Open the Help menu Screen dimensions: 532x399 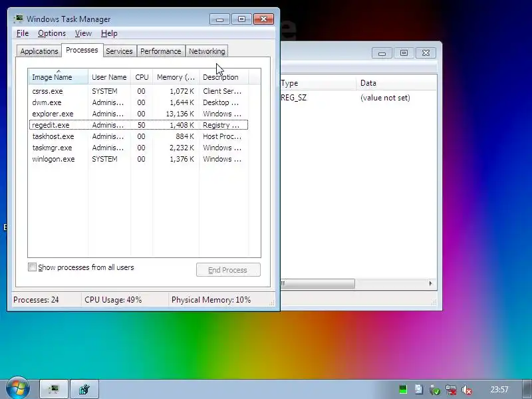(109, 33)
